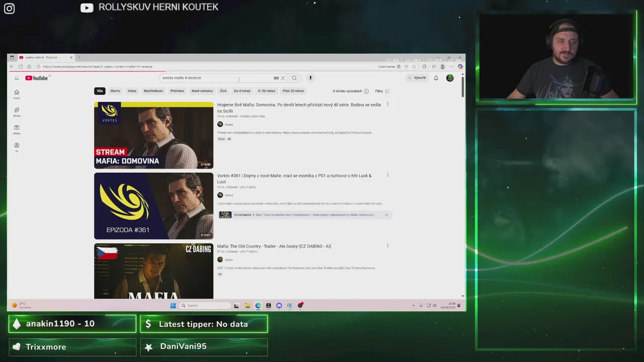
Task: Expand the chapters list under Vortex #361
Action: coord(386,215)
